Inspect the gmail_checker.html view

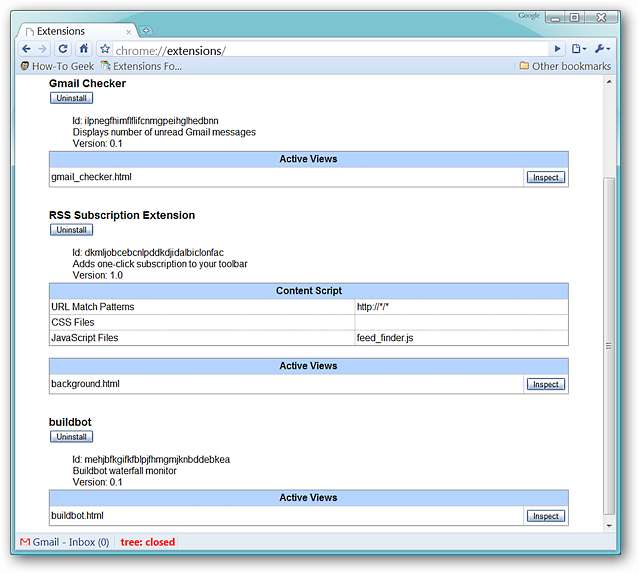pos(545,177)
